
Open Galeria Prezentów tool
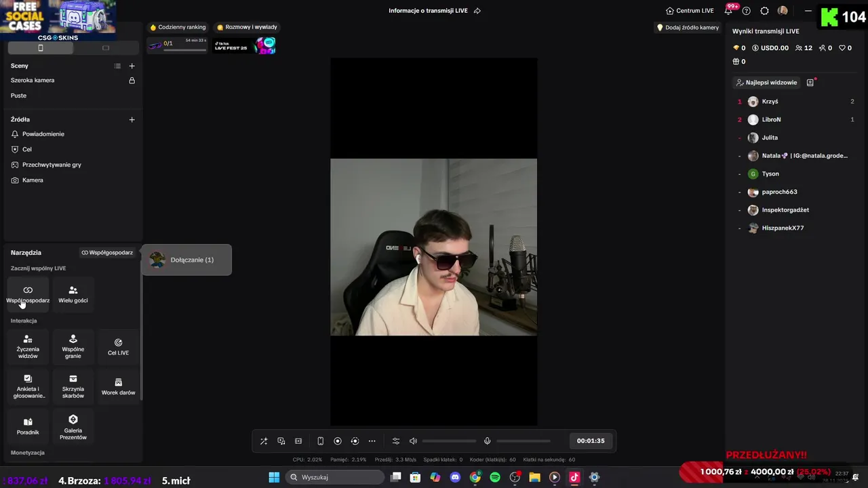pos(73,426)
